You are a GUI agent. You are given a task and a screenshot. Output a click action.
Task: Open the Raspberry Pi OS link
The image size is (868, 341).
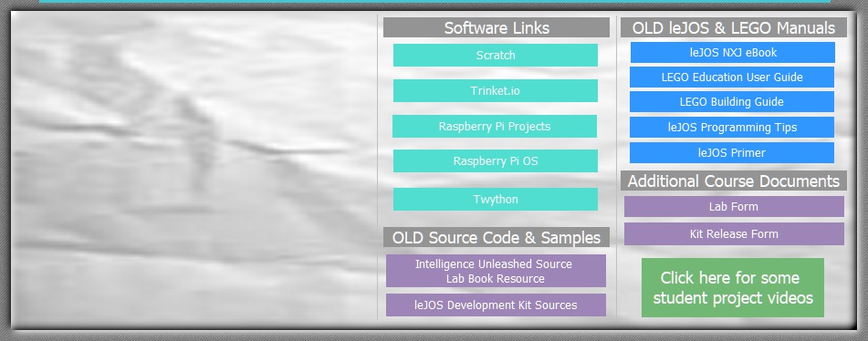coord(496,160)
